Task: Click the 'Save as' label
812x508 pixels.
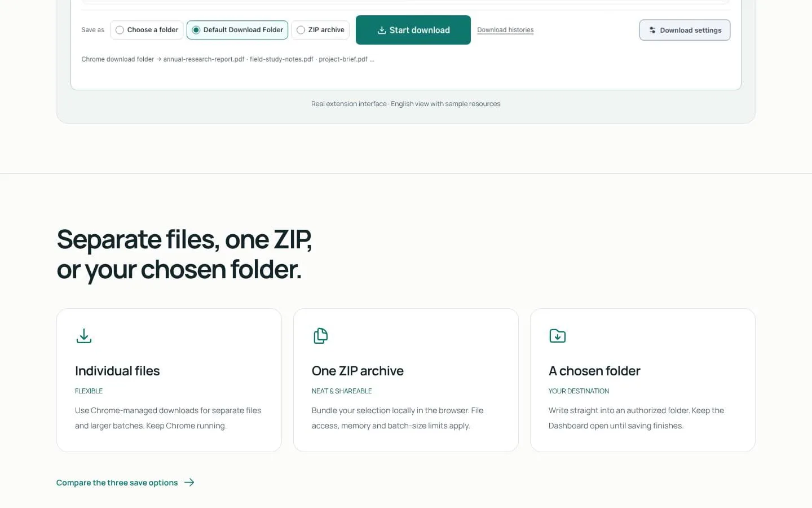Action: [93, 30]
